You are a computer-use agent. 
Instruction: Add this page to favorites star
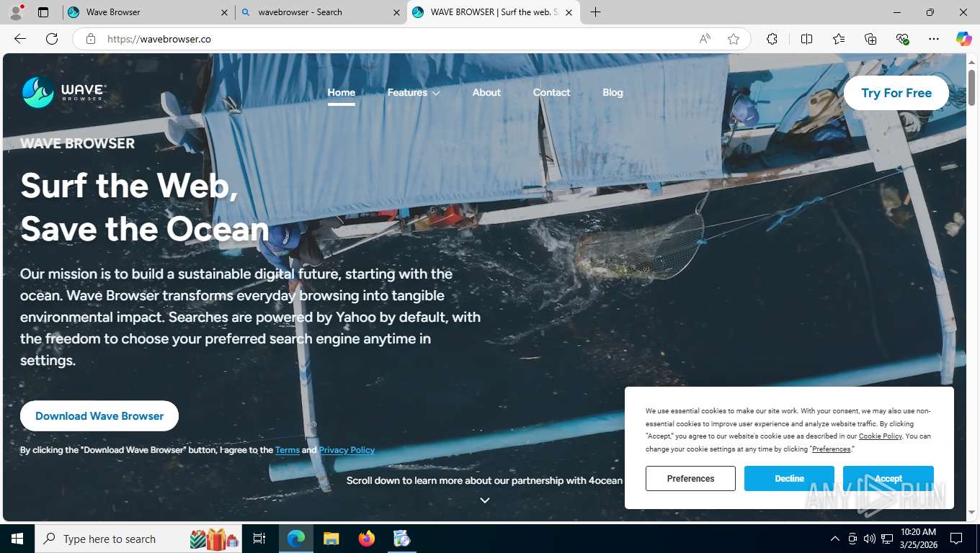pyautogui.click(x=734, y=39)
